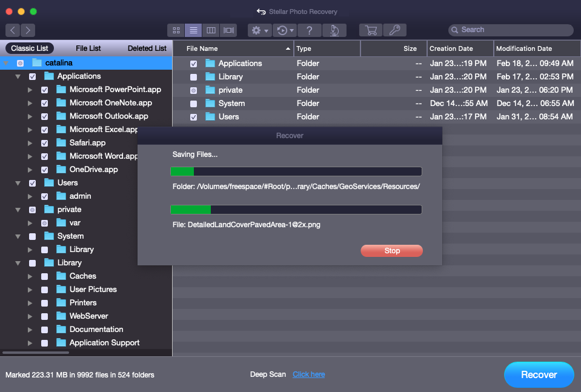
Task: Click the file saving progress bar
Action: [x=296, y=210]
